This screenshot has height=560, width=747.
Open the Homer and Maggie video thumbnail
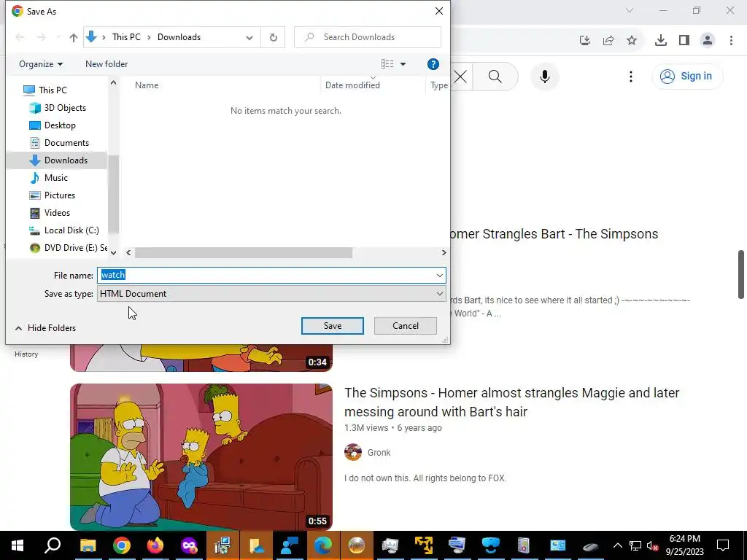201,457
